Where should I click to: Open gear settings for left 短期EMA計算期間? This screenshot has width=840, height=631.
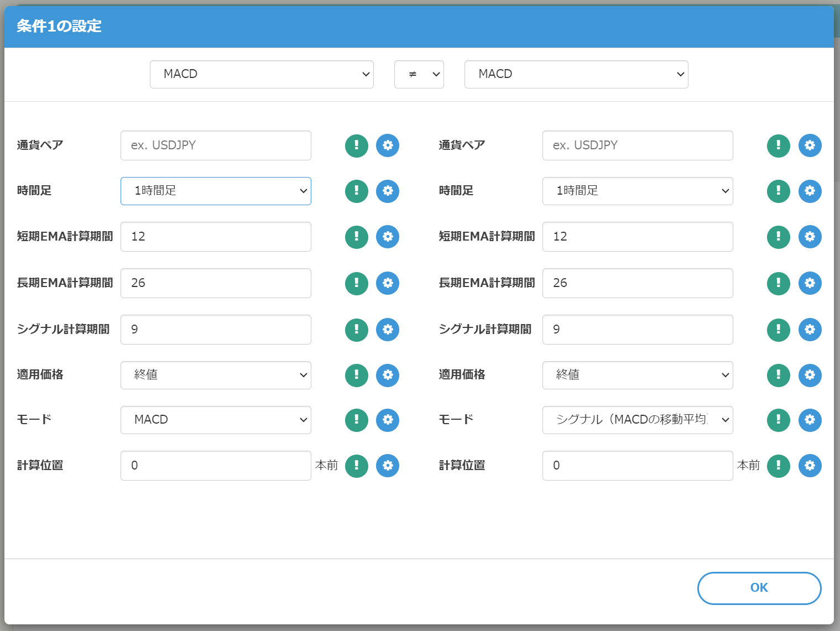pyautogui.click(x=388, y=237)
